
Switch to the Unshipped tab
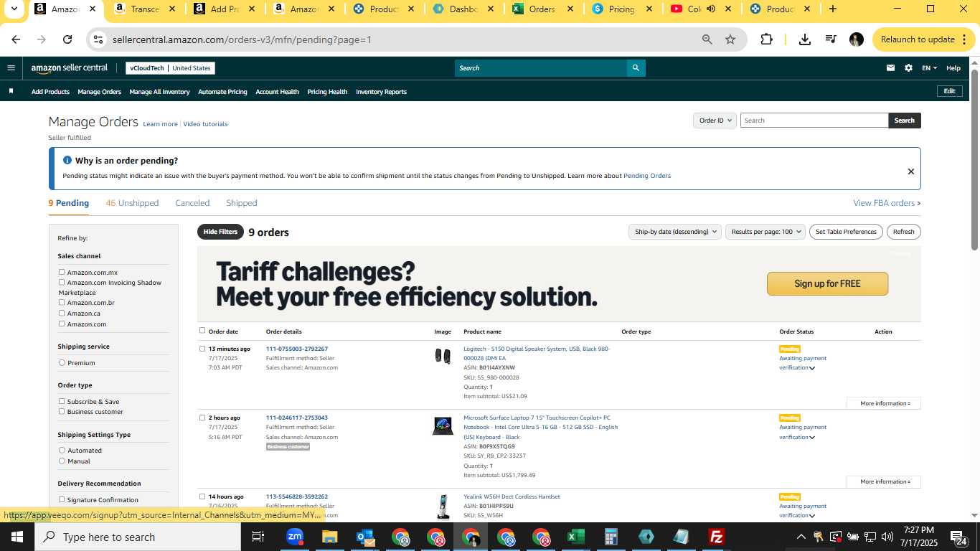[x=132, y=203]
